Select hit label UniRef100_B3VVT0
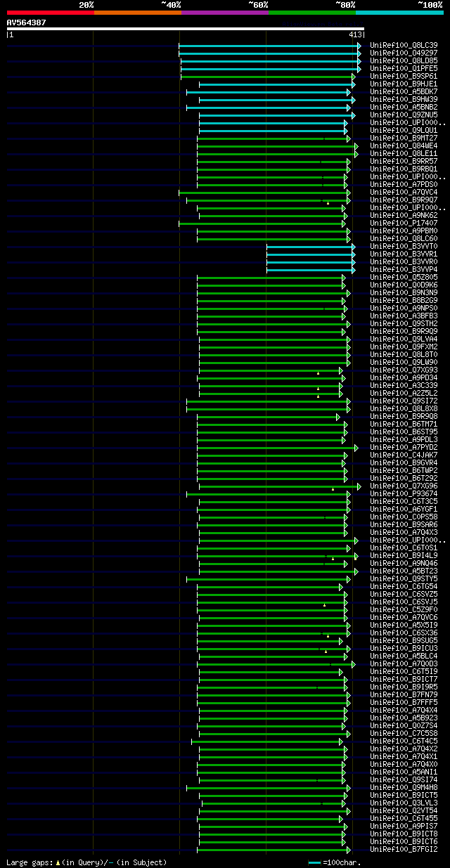Screen dimensions: 450x868 404,246
